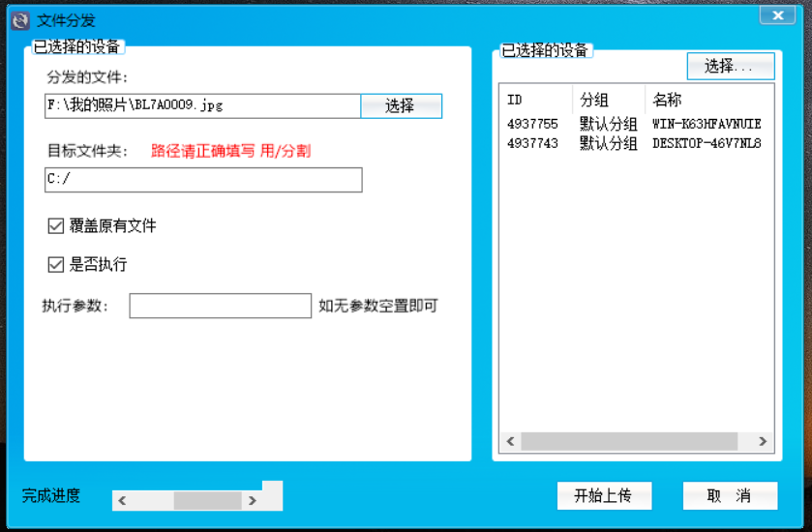Sort device list by ID column header

(x=535, y=100)
